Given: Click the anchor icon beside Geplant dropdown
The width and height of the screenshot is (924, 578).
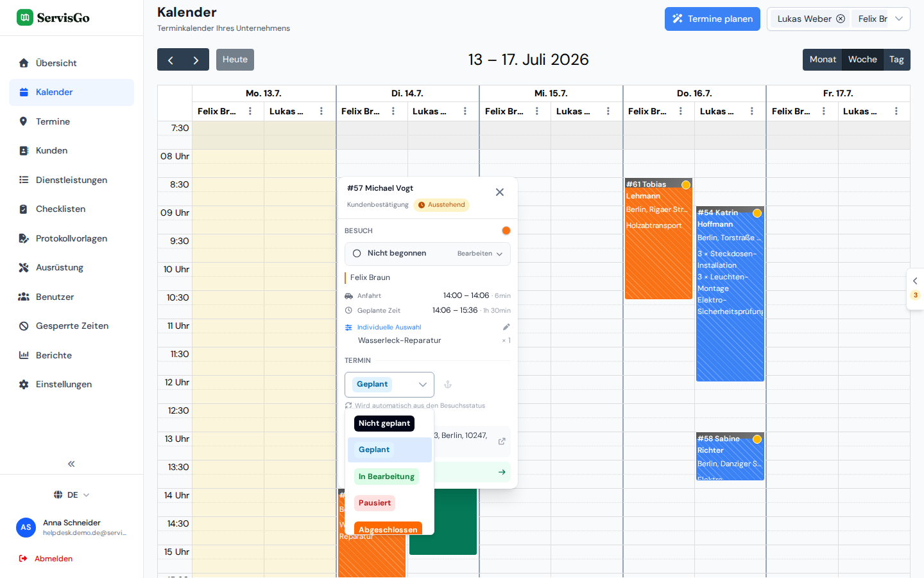Looking at the screenshot, I should [448, 385].
